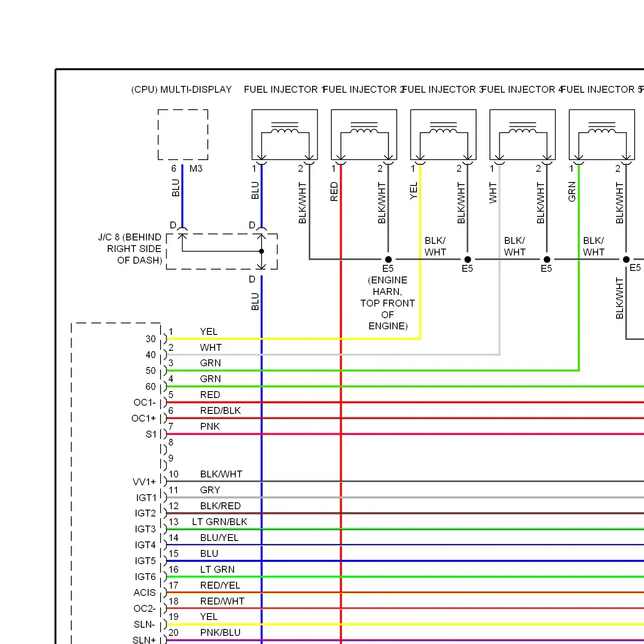Click the vertical 'RED' label under Fuel Injector 2
The height and width of the screenshot is (644, 644).
pos(334,191)
